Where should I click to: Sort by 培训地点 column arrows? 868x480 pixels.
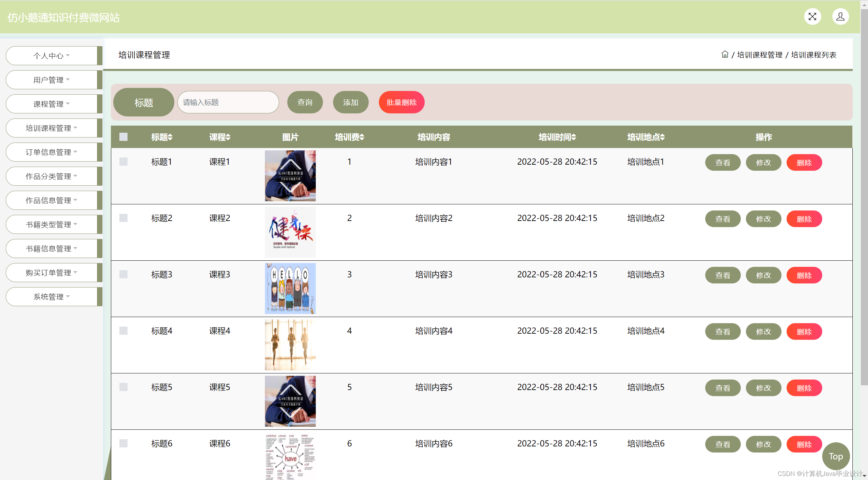click(662, 137)
